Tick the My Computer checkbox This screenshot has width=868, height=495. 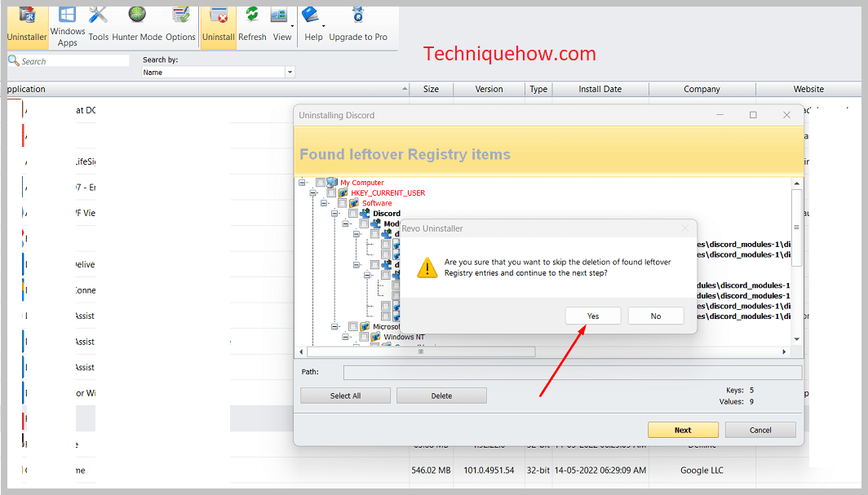click(321, 183)
